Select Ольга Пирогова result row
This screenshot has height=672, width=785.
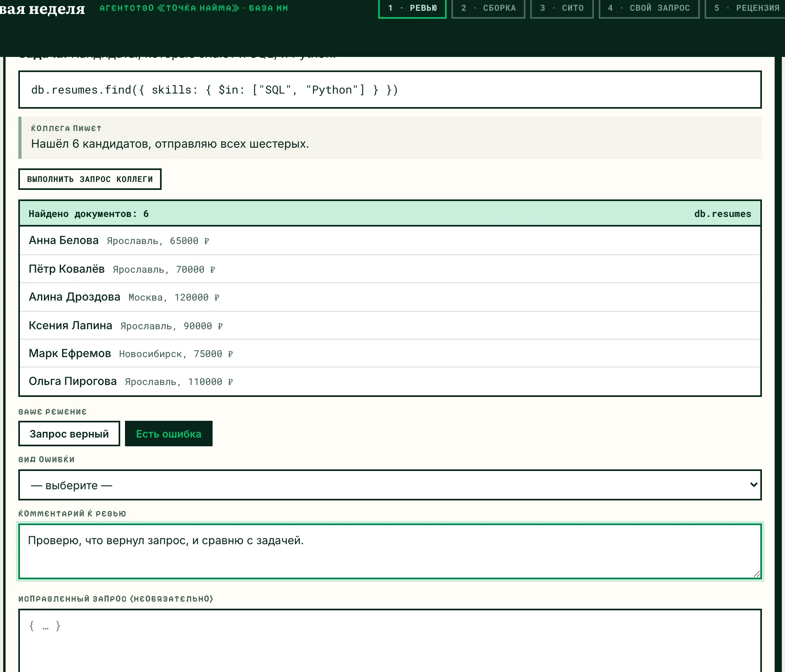(390, 381)
